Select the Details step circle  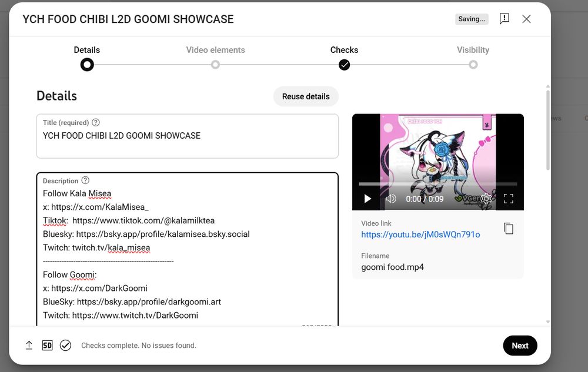[87, 65]
